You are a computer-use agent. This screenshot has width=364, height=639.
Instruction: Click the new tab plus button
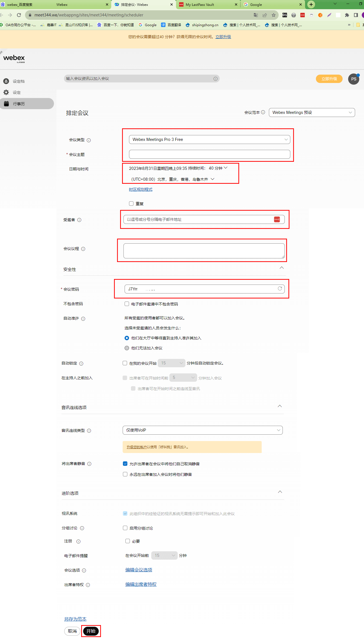(311, 4)
